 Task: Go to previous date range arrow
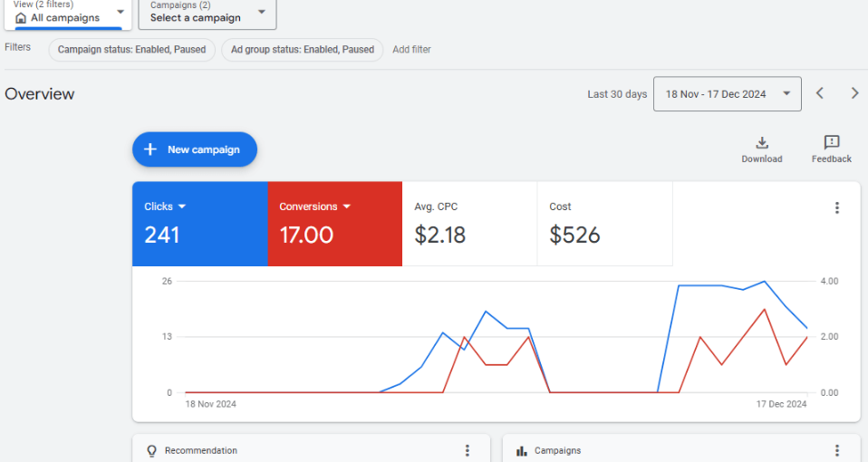click(820, 93)
